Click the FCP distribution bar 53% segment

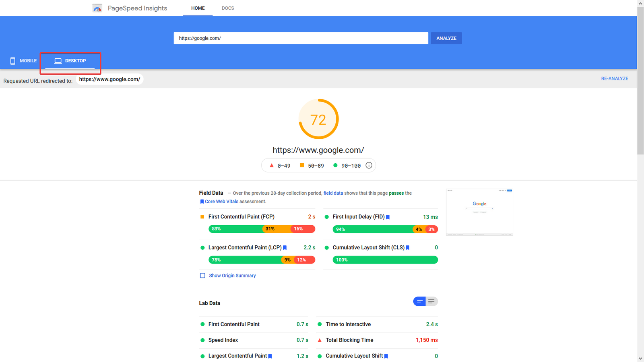point(236,229)
